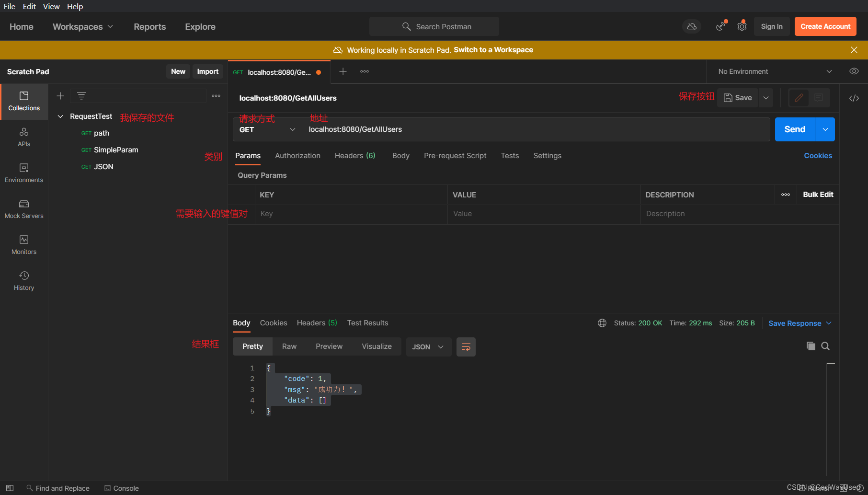
Task: Open the Console from status bar
Action: 122,488
